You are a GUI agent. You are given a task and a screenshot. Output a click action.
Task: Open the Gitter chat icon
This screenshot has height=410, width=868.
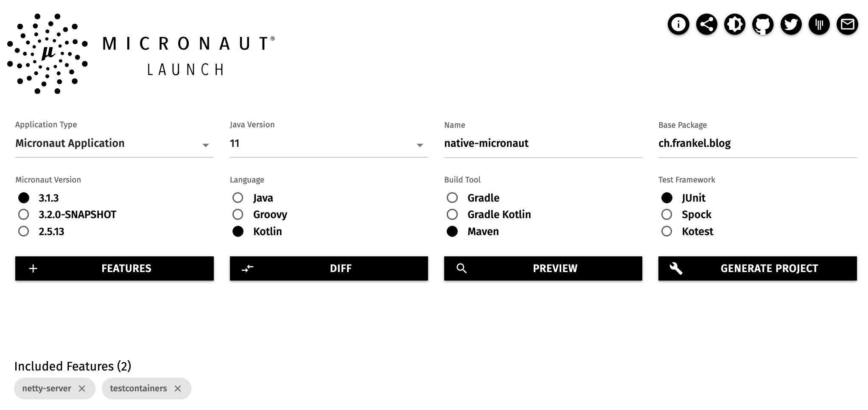pyautogui.click(x=819, y=24)
